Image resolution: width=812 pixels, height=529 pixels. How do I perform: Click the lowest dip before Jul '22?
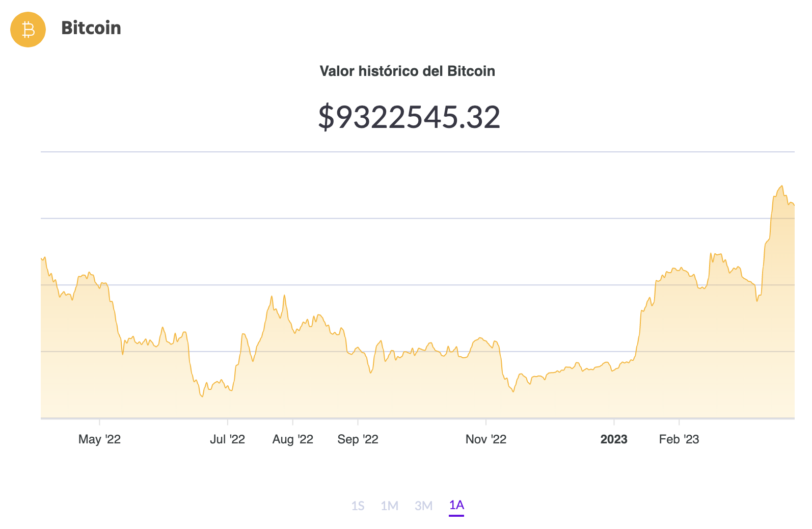click(202, 396)
